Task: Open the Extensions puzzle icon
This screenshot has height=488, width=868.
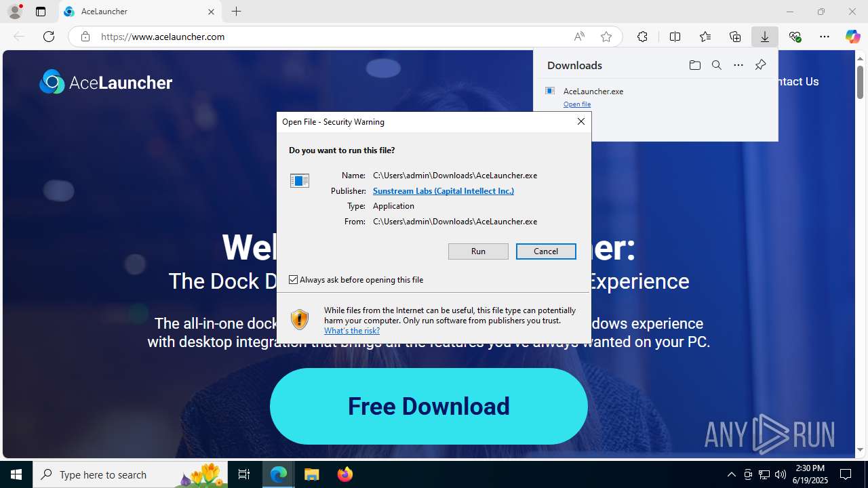Action: point(642,37)
